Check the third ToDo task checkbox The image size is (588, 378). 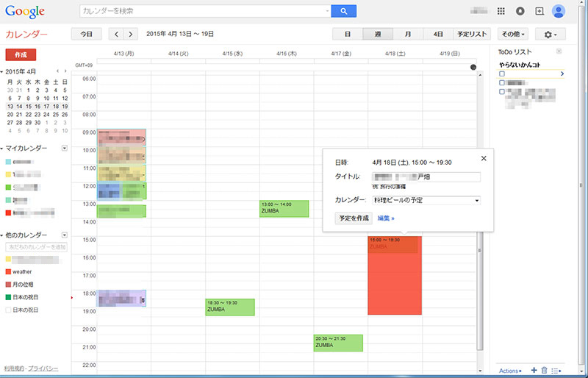(x=502, y=92)
